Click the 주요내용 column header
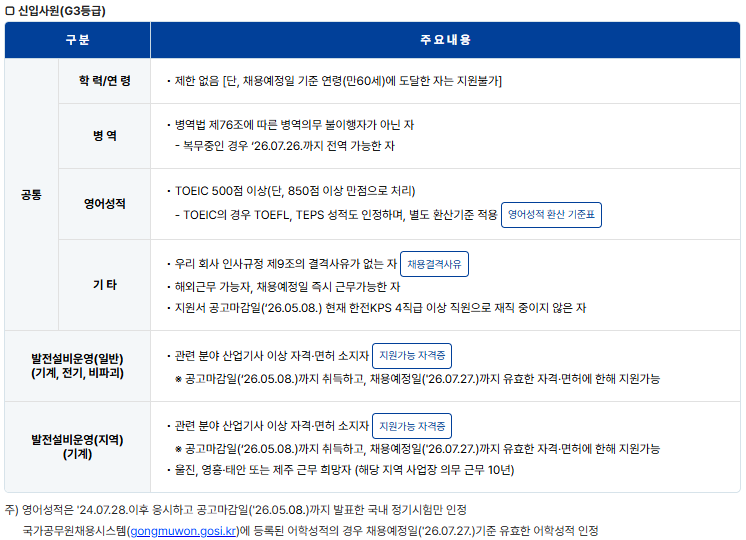This screenshot has height=540, width=746. coord(445,40)
